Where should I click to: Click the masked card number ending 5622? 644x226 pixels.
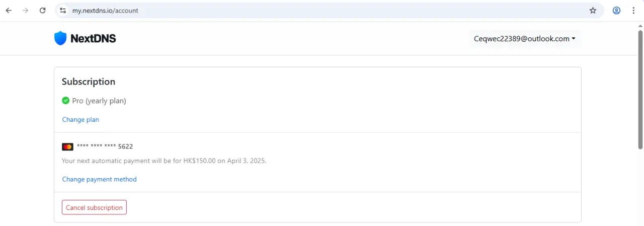pos(105,146)
